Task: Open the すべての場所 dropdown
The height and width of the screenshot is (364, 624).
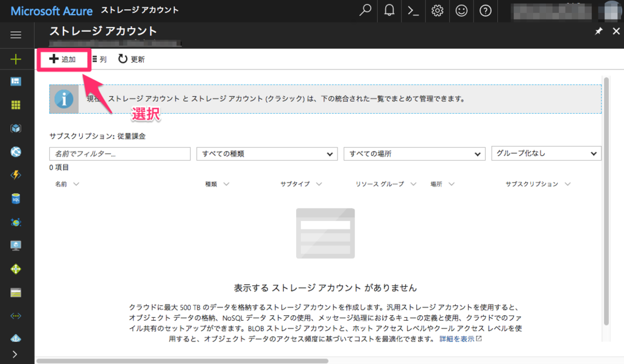Action: click(414, 154)
